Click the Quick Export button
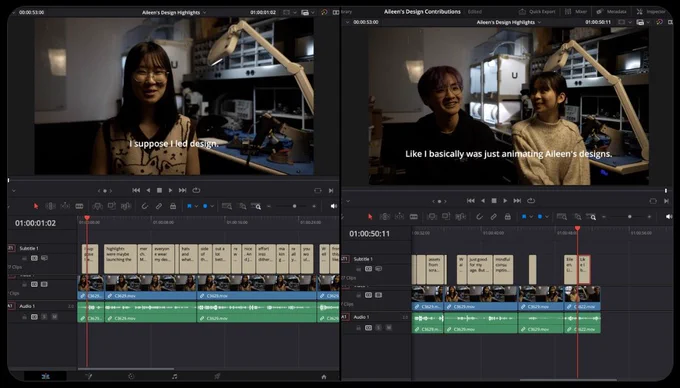 coord(537,12)
